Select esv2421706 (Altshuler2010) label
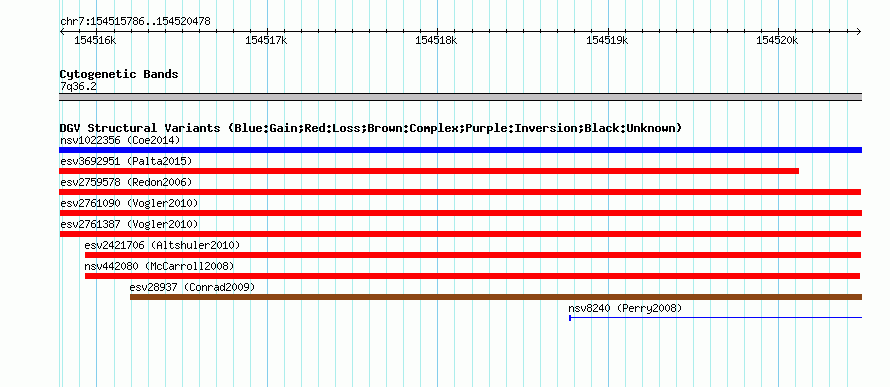Viewport: 890px width, 387px height. tap(162, 245)
